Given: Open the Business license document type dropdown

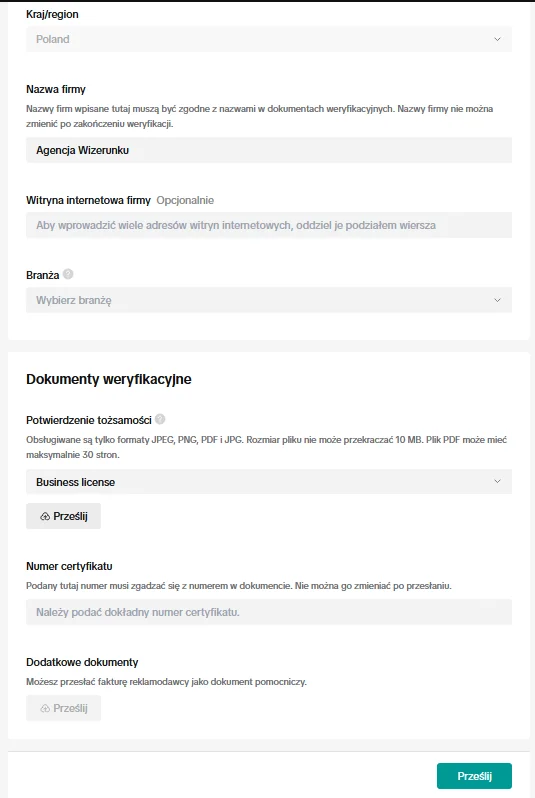Looking at the screenshot, I should tap(269, 481).
